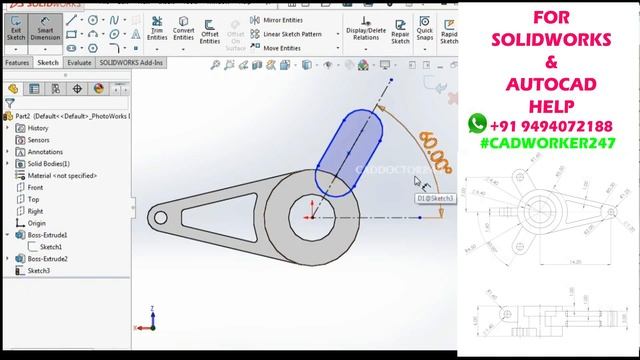This screenshot has height=360, width=640.
Task: Open the Circle tool dropdown arrow
Action: tap(103, 20)
